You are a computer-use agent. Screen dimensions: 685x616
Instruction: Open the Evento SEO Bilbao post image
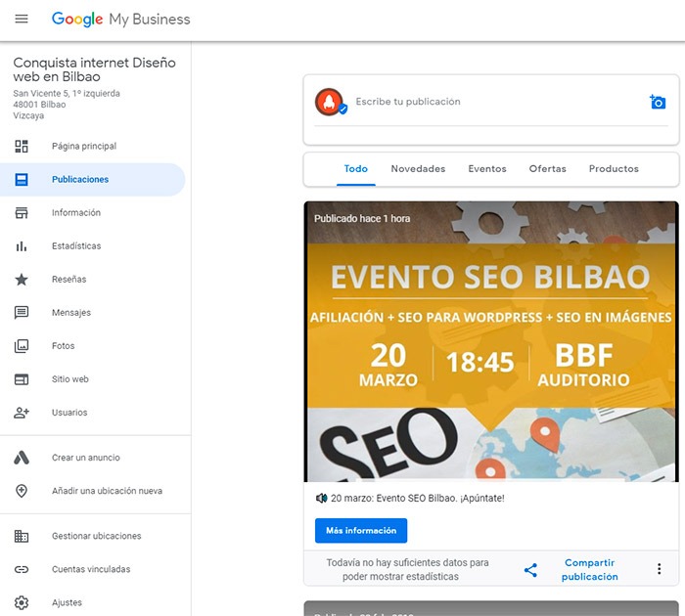point(491,342)
